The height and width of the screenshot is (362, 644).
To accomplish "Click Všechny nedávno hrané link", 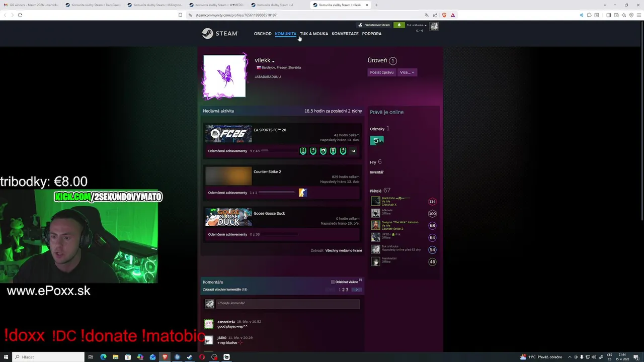I will coord(344,250).
